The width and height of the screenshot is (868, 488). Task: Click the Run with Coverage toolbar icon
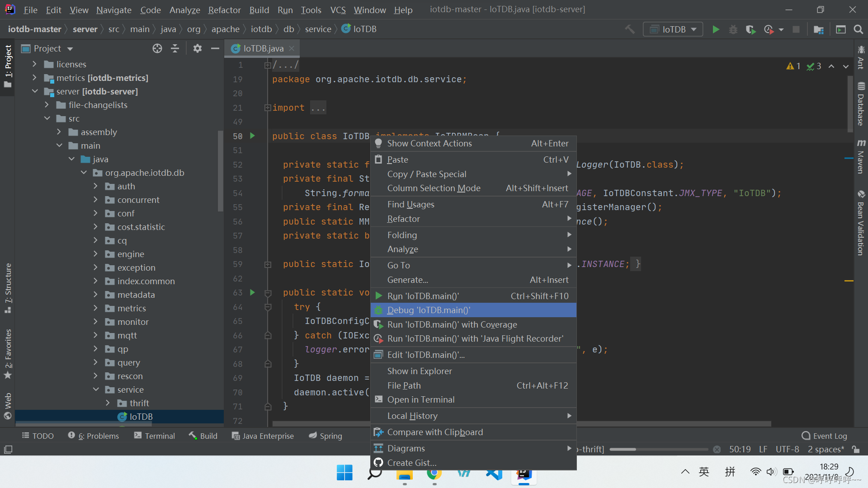coord(750,29)
